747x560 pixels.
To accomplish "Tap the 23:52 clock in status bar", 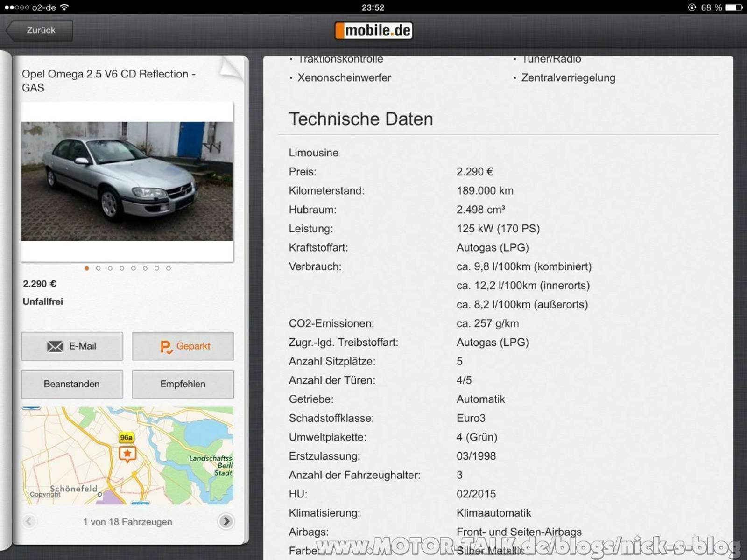I will tap(373, 7).
